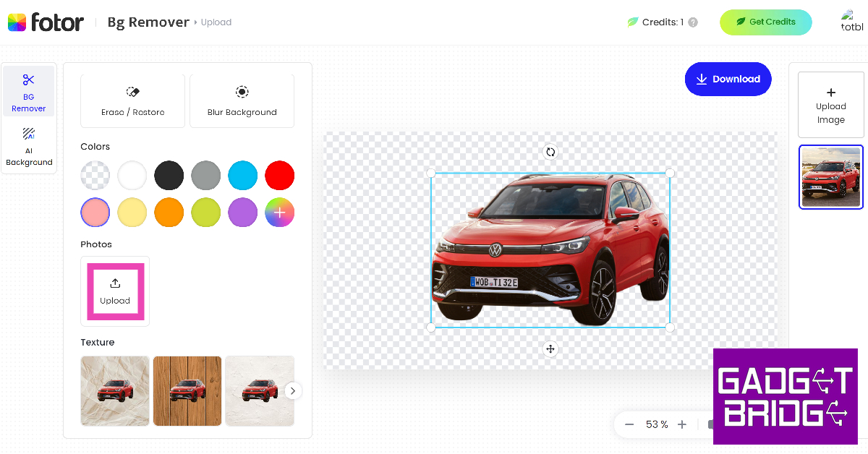Zoom out with minus button

tap(629, 424)
